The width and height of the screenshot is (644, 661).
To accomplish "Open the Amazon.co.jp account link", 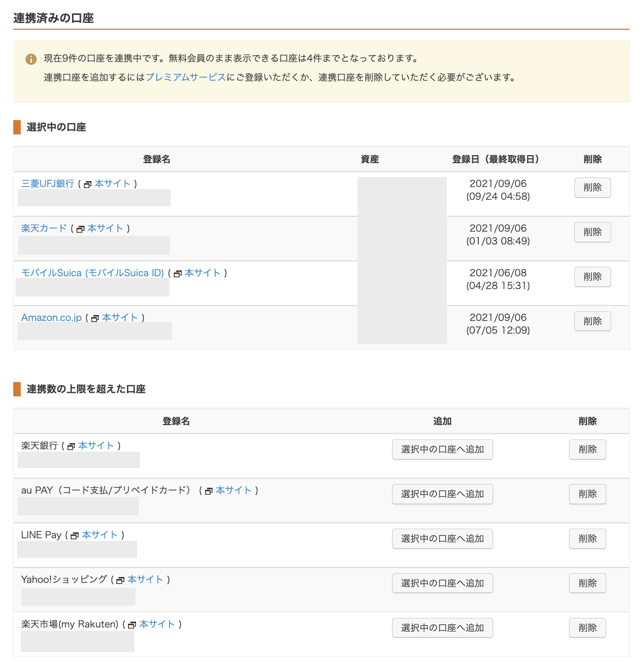I will tap(52, 318).
